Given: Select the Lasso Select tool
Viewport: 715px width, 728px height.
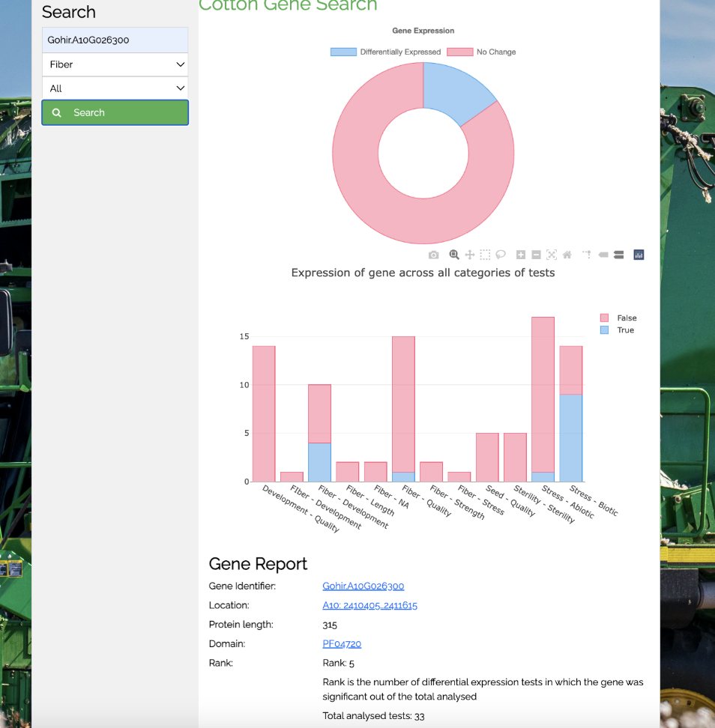Looking at the screenshot, I should [501, 255].
